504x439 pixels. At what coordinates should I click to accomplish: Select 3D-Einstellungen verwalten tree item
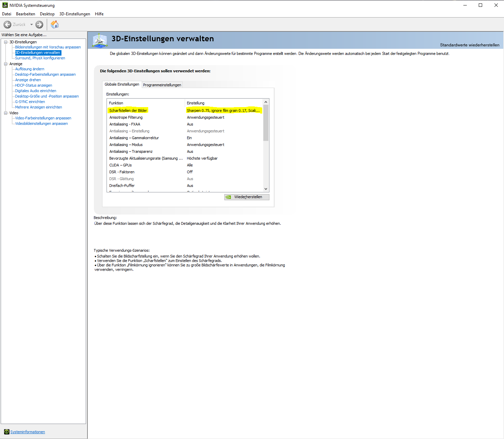coord(38,53)
